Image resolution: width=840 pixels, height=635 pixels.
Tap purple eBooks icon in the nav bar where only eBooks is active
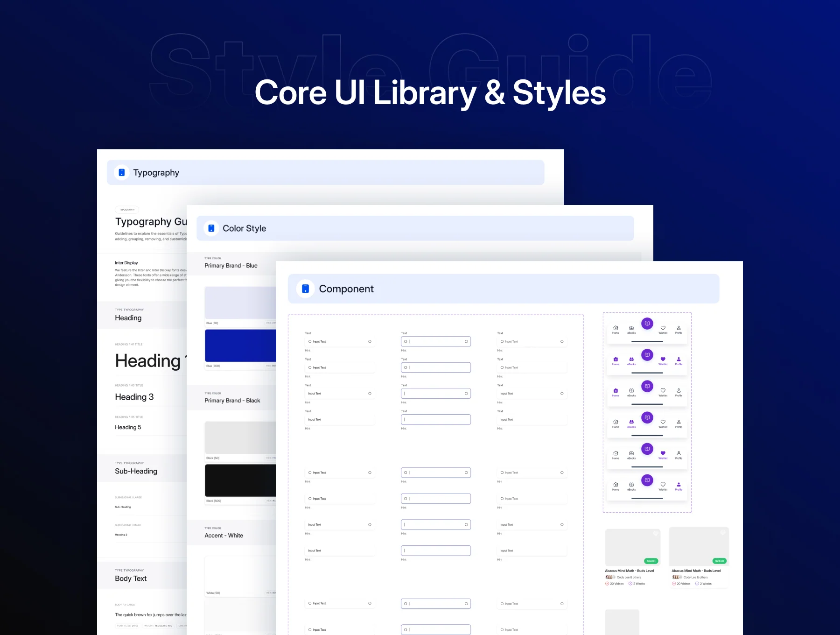[x=631, y=422]
